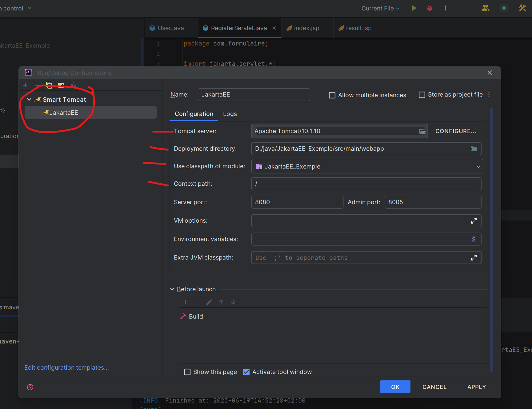Browse for Deployment directory folder icon
Screen dimensions: 532x409
[x=474, y=149]
